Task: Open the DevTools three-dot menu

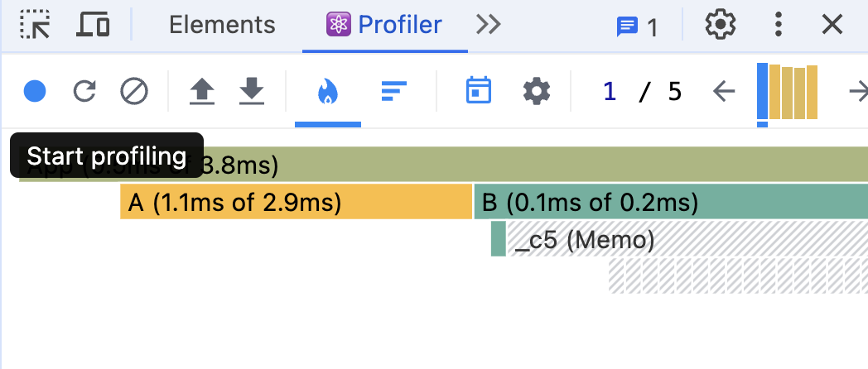Action: coord(779,25)
